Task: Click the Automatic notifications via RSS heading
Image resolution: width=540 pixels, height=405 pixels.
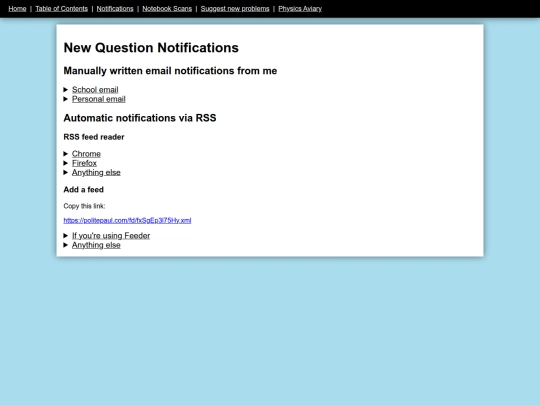Action: (140, 118)
